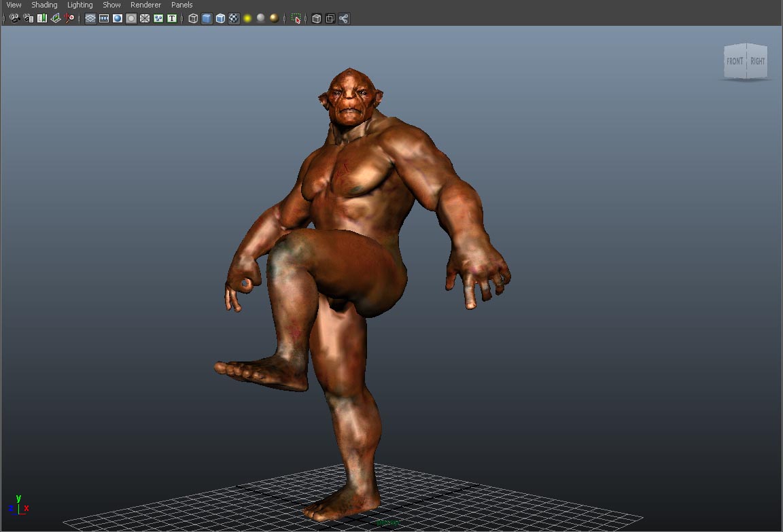This screenshot has width=783, height=532.
Task: Click the RIGHT face of the ViewCube
Action: [x=758, y=61]
